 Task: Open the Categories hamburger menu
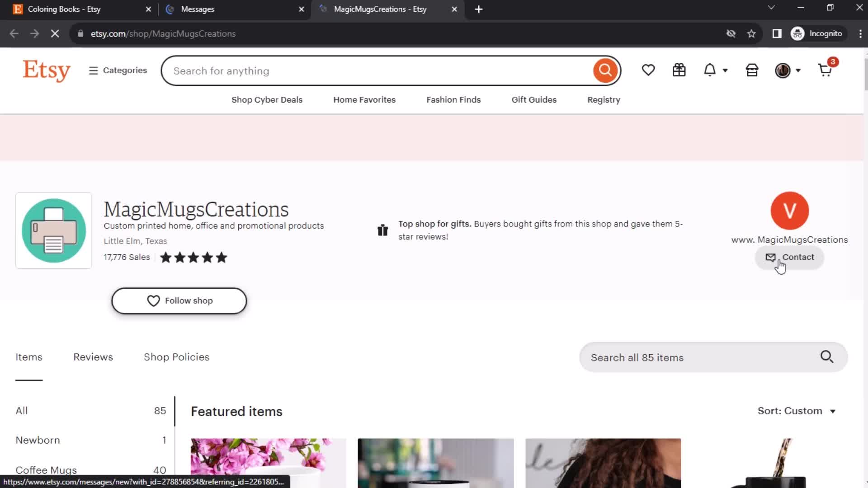tap(118, 70)
